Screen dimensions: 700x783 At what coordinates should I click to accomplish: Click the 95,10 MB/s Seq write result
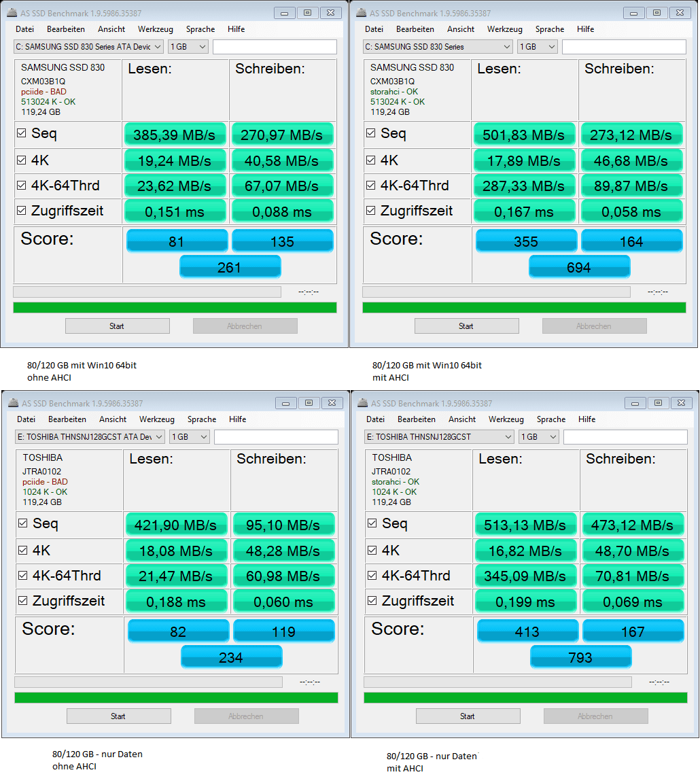(283, 525)
